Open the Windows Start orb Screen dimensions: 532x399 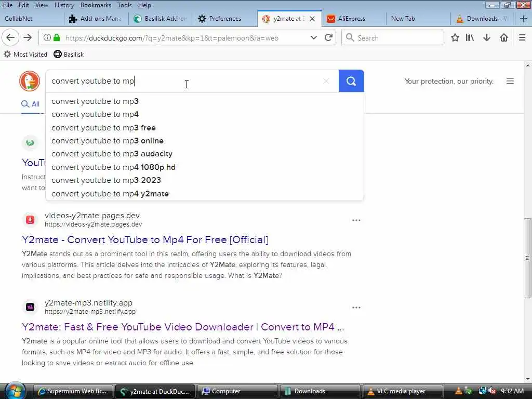pyautogui.click(x=15, y=391)
